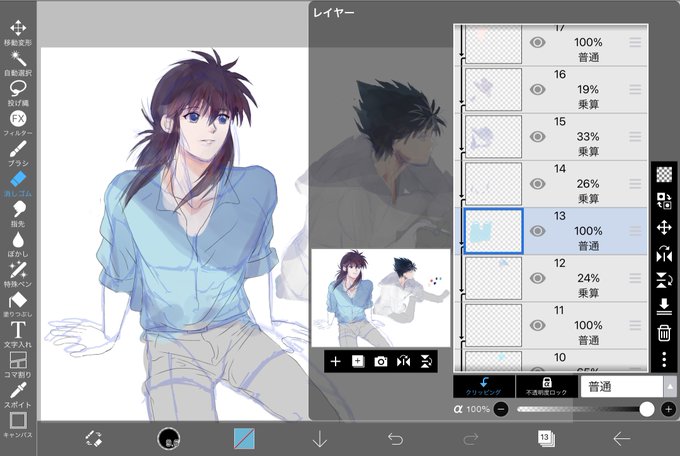
Task: Grab reorder handle of layer 11
Action: [x=635, y=325]
